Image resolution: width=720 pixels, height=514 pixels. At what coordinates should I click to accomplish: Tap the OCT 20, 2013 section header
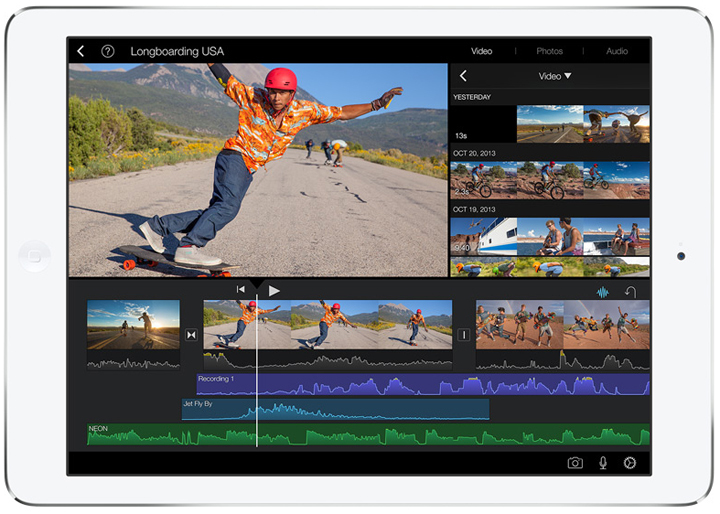point(474,153)
